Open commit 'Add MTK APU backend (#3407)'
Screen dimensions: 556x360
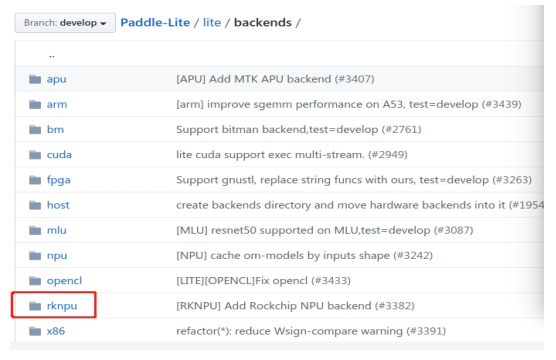coord(275,79)
